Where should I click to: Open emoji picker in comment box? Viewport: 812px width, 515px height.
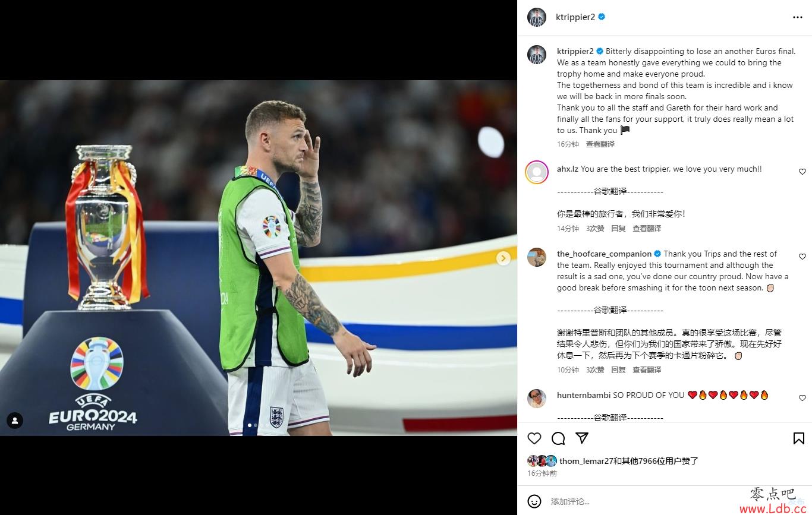tap(534, 501)
